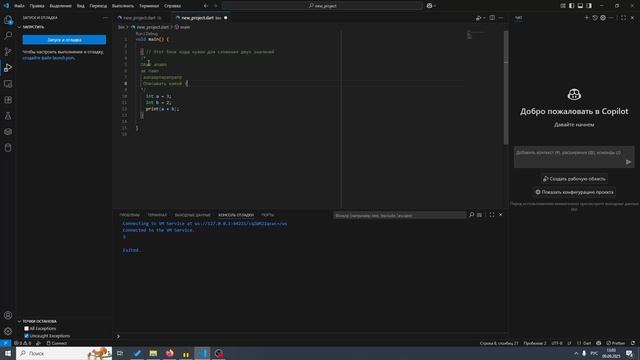Open the Explorer view in activity bar

[x=8, y=20]
